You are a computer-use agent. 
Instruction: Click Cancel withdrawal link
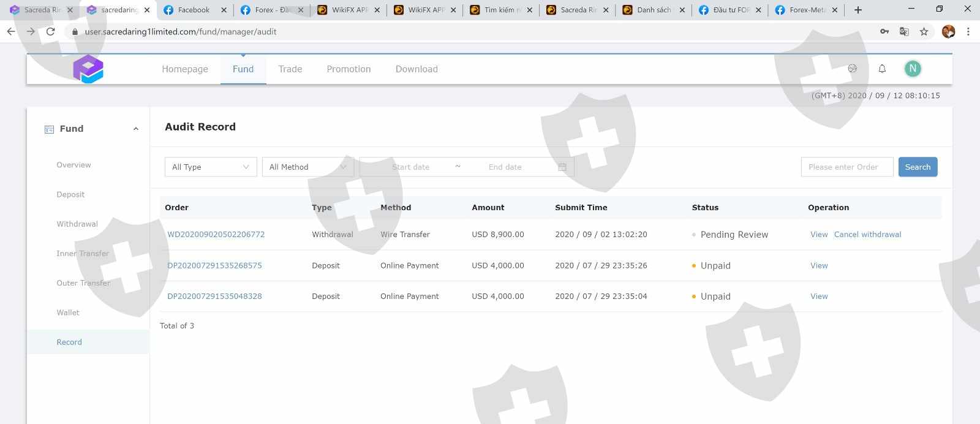[x=867, y=235]
